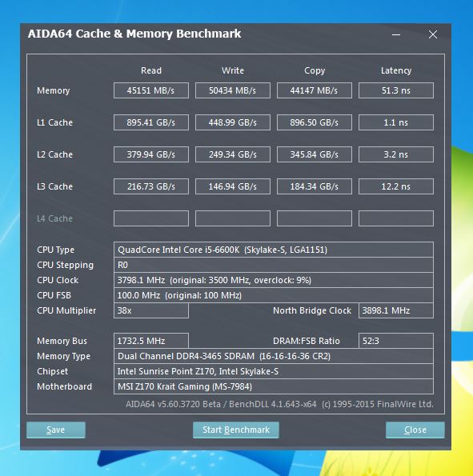Screen dimensions: 473x476
Task: Close window with the X icon
Action: [433, 34]
